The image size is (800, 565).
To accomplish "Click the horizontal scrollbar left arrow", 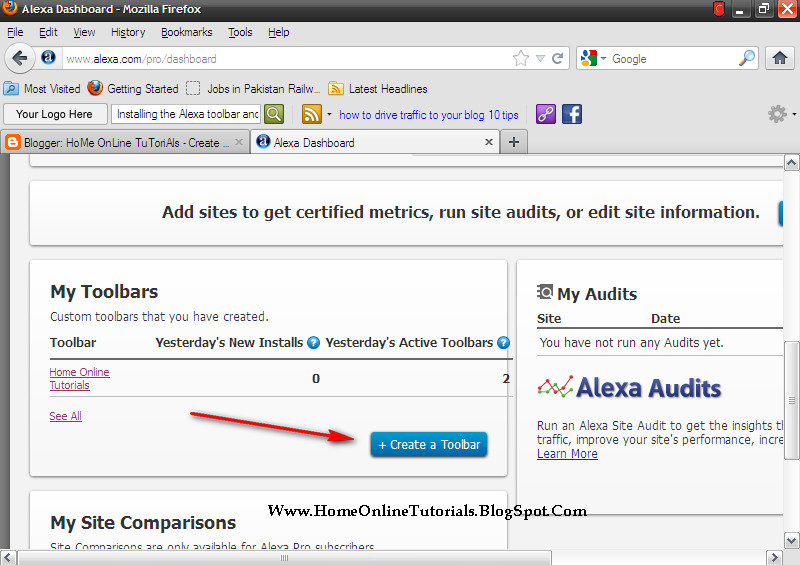I will [x=8, y=557].
